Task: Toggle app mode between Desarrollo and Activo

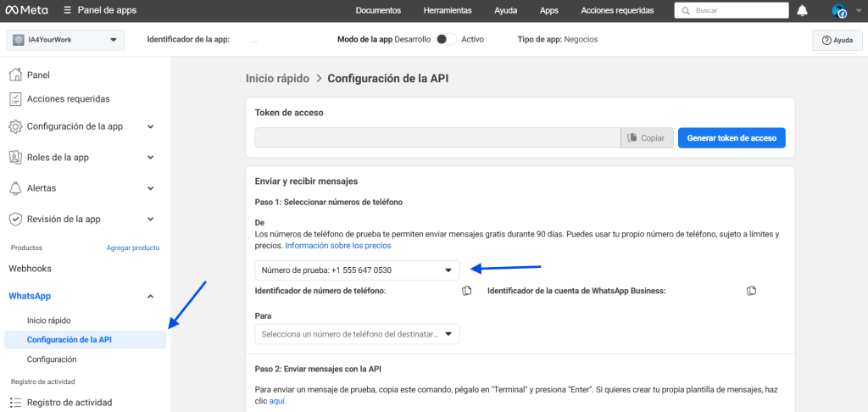Action: point(446,40)
